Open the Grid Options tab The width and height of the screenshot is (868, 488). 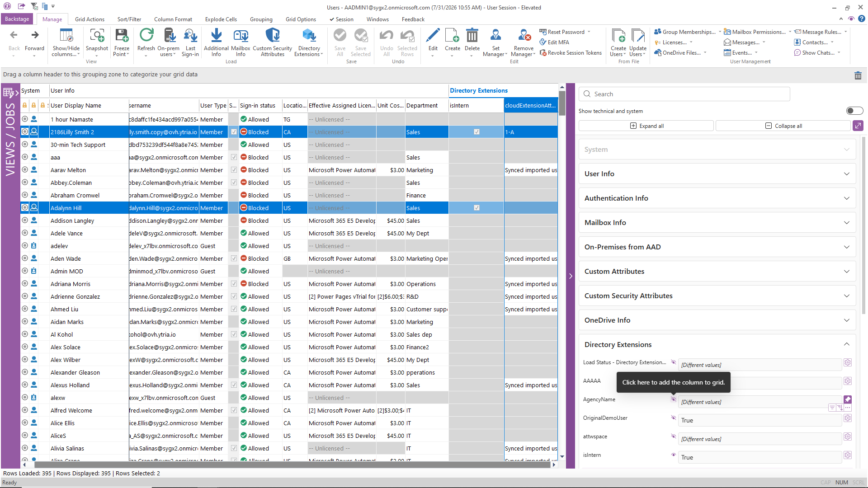click(x=301, y=19)
